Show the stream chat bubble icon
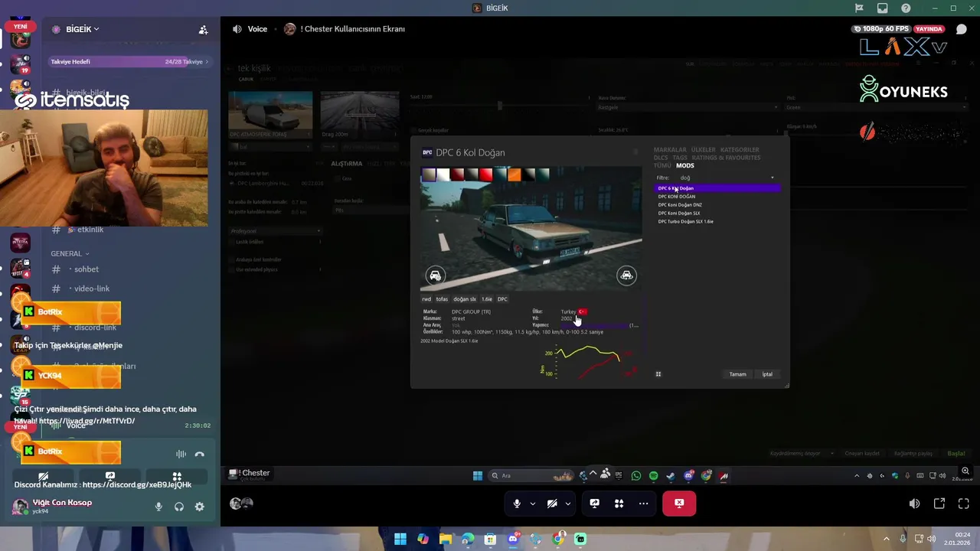 pos(962,29)
